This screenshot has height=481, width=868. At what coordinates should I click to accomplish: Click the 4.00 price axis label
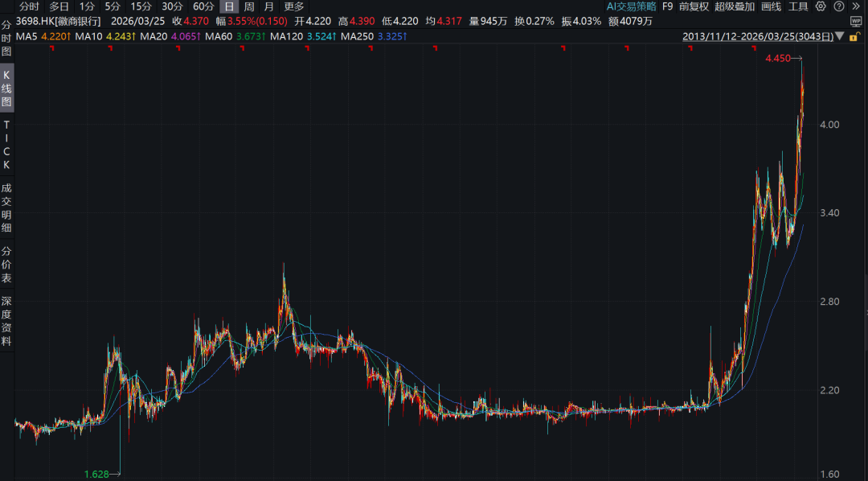[x=829, y=124]
